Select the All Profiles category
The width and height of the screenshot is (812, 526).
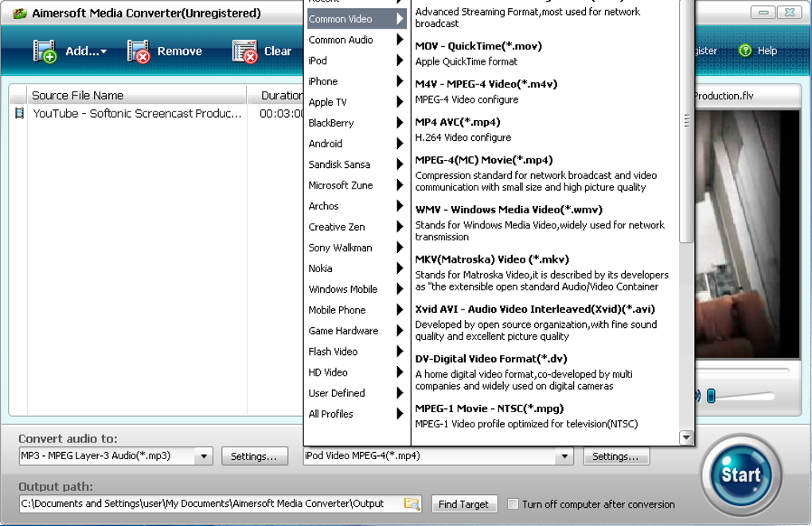coord(357,414)
